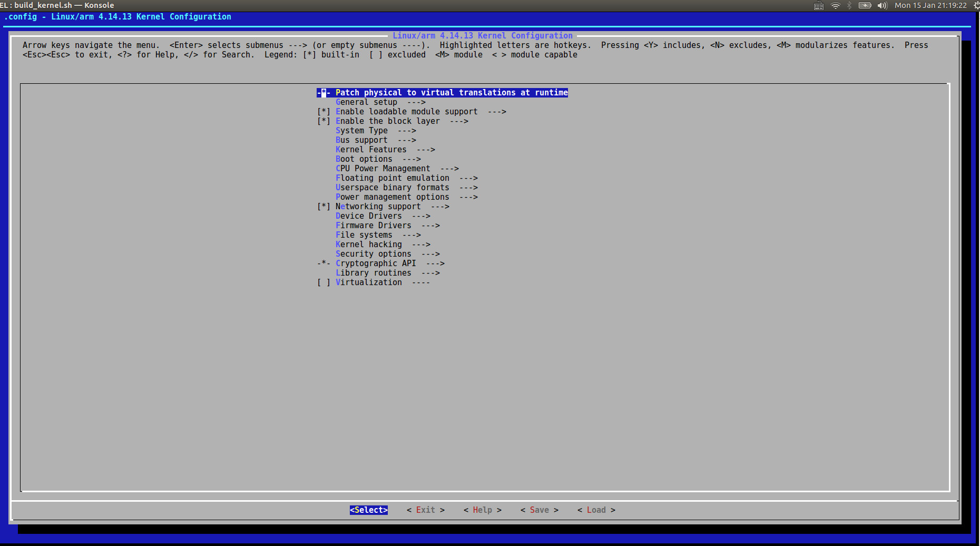This screenshot has height=546, width=980.
Task: Click the .config header line at top left
Action: coord(117,17)
